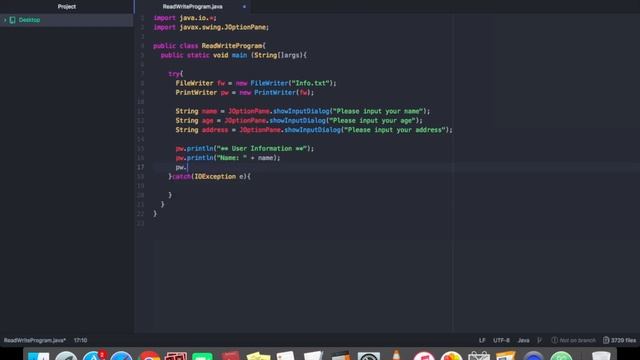Place cursor on 'import javax.swing.JOptionPane;' line
The width and height of the screenshot is (640, 360).
pos(211,27)
